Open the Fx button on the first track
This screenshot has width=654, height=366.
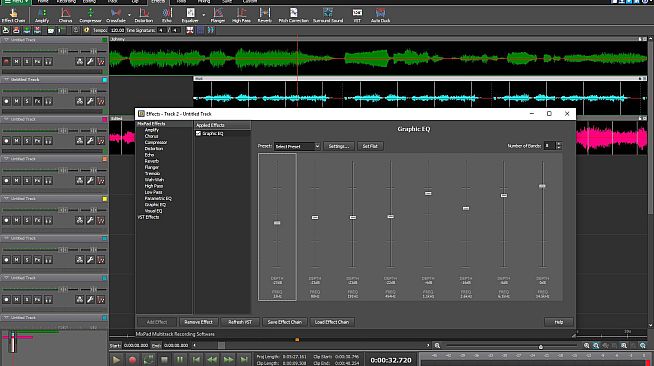coord(38,62)
